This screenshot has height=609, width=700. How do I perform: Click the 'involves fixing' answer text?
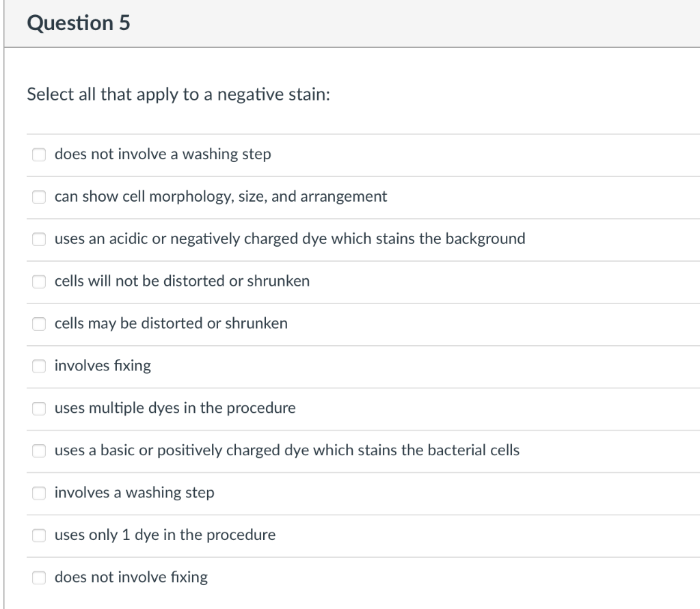click(x=103, y=366)
